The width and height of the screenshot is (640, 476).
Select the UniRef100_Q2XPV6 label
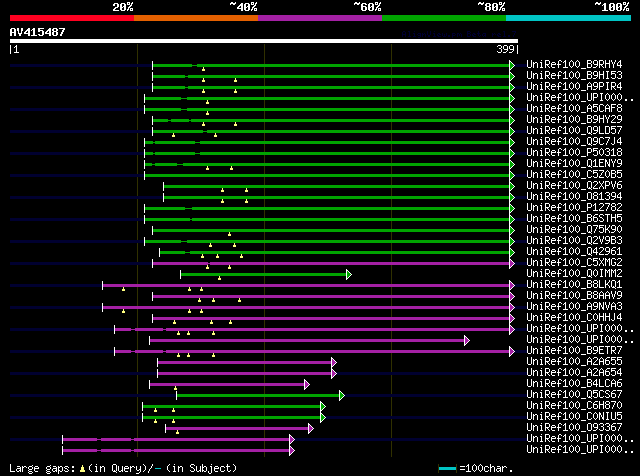[574, 186]
